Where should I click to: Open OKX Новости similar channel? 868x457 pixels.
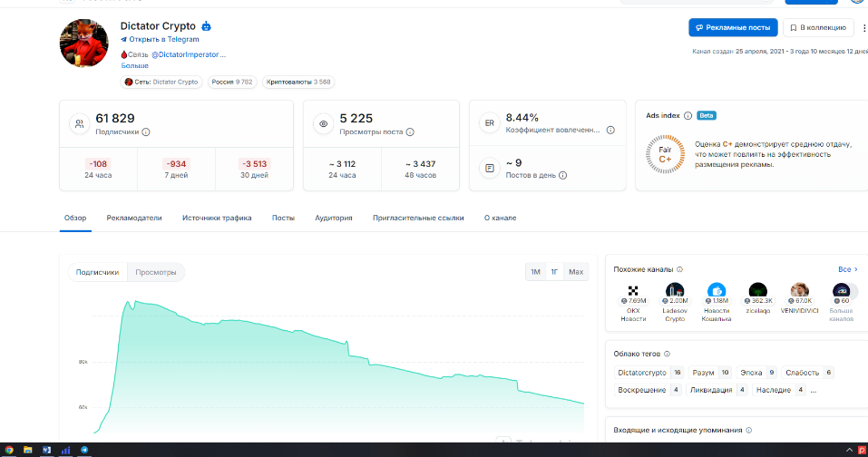click(x=633, y=302)
